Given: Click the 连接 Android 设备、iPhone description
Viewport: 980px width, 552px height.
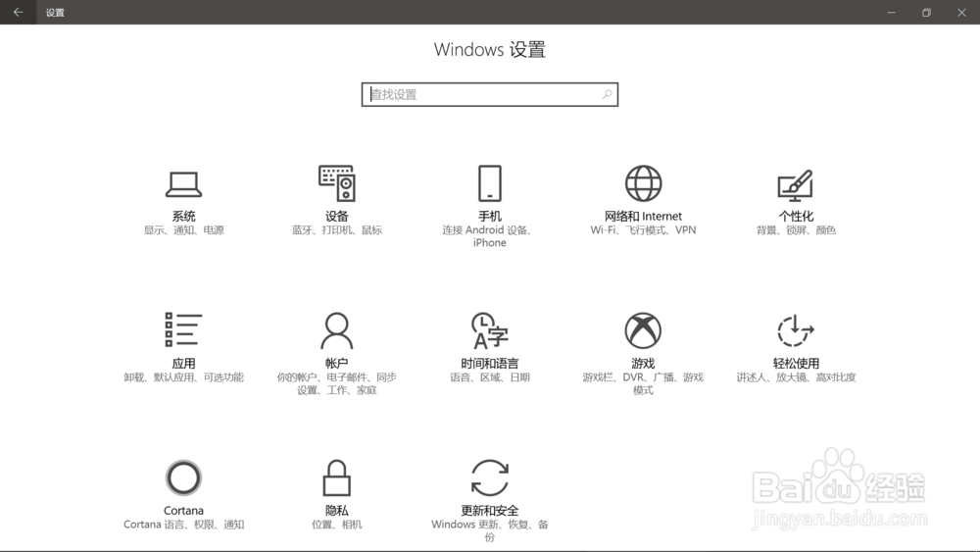Looking at the screenshot, I should click(x=489, y=236).
